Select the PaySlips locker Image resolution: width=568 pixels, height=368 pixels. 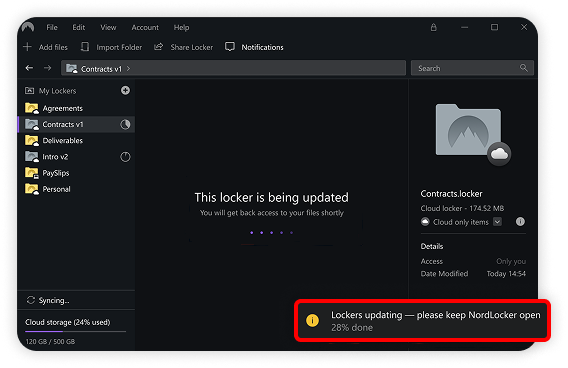76,173
